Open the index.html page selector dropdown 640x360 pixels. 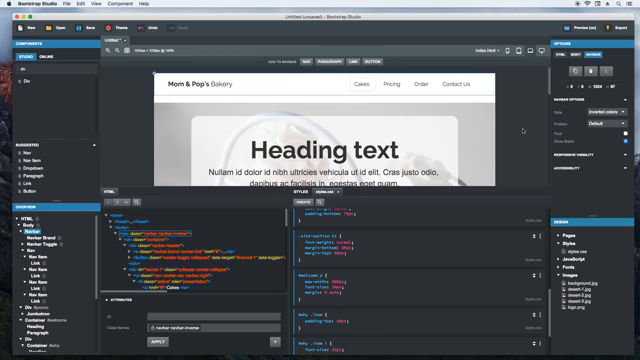coord(487,51)
